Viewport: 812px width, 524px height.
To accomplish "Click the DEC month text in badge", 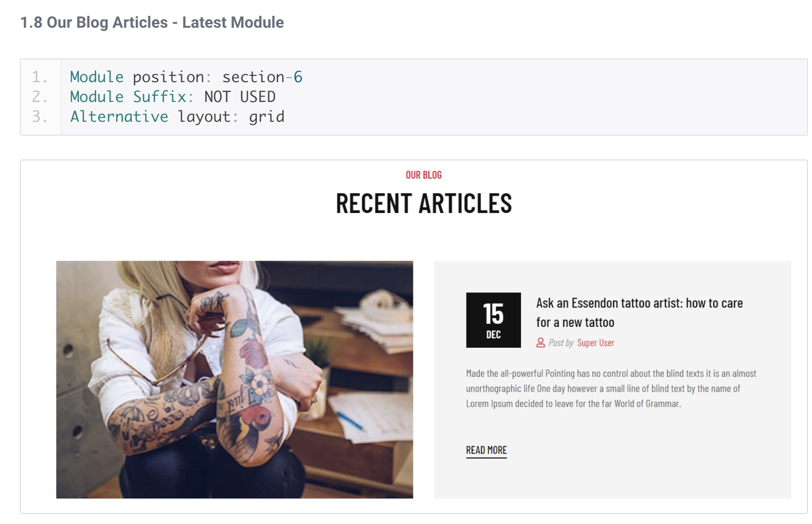I will (493, 335).
